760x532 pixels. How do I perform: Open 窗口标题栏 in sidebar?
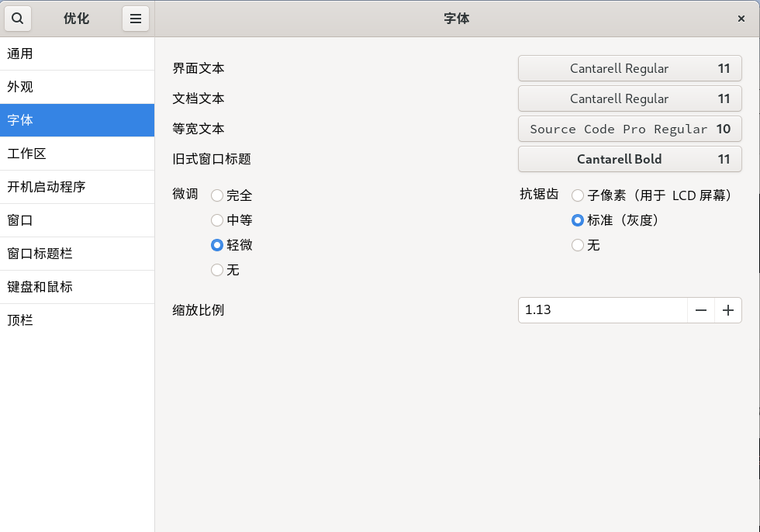click(77, 254)
